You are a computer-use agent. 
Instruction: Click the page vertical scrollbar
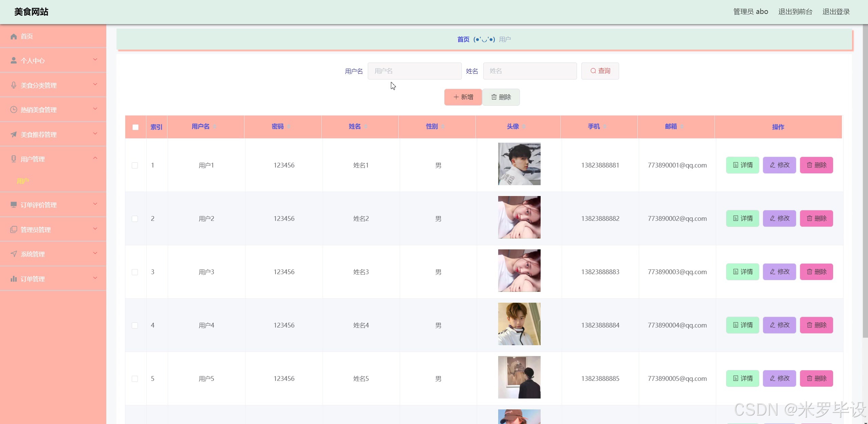click(865, 180)
